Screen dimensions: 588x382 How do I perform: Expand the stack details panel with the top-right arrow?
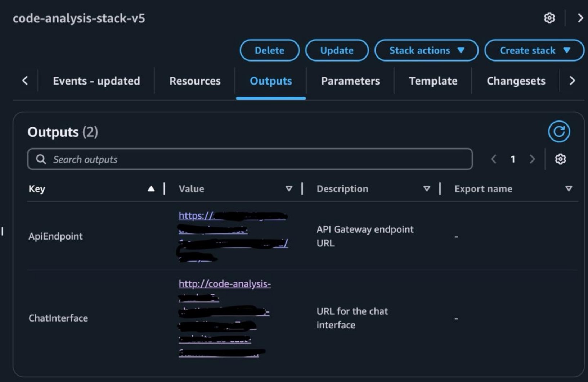point(580,18)
